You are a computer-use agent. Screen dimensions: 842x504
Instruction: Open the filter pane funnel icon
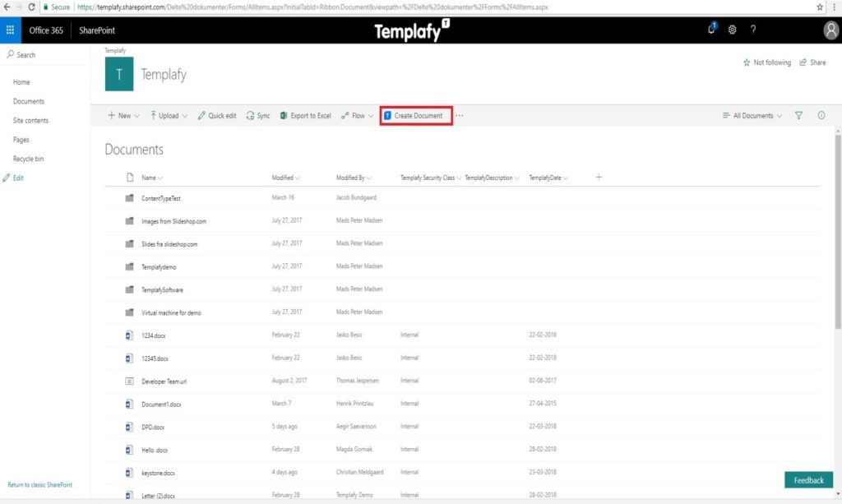click(x=798, y=115)
